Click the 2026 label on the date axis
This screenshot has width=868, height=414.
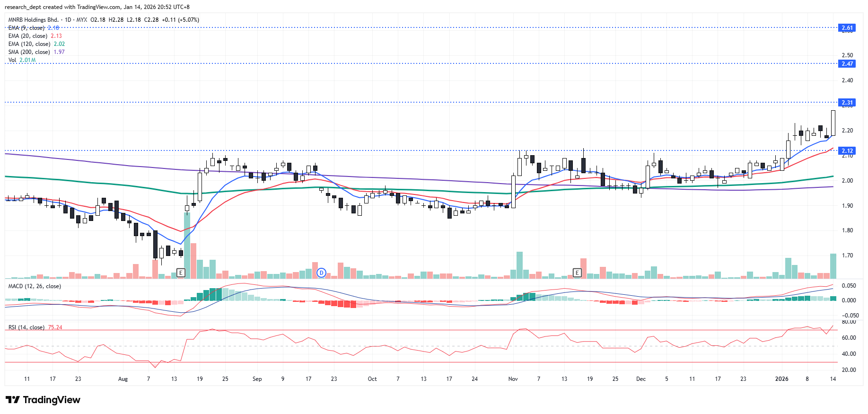(781, 379)
